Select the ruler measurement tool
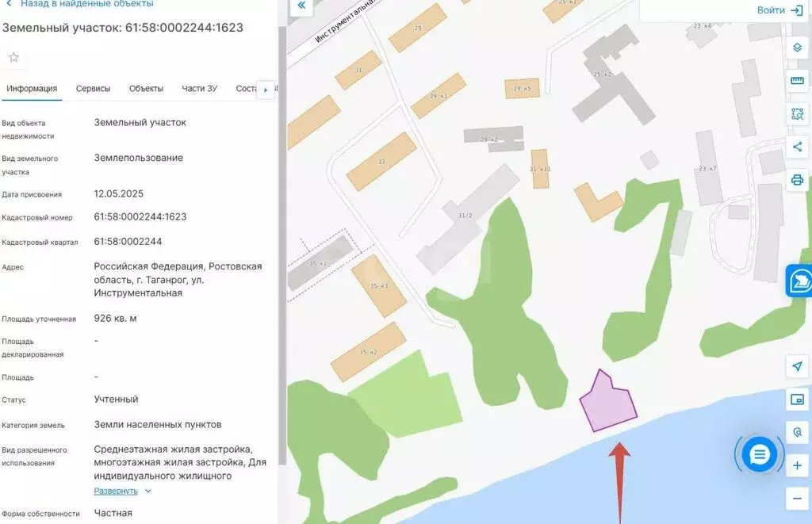 [798, 80]
